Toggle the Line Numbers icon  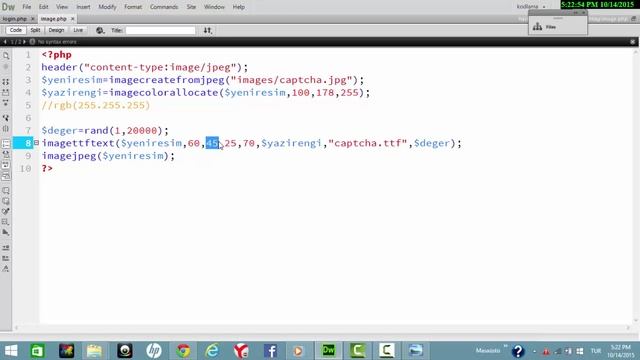[x=6, y=144]
